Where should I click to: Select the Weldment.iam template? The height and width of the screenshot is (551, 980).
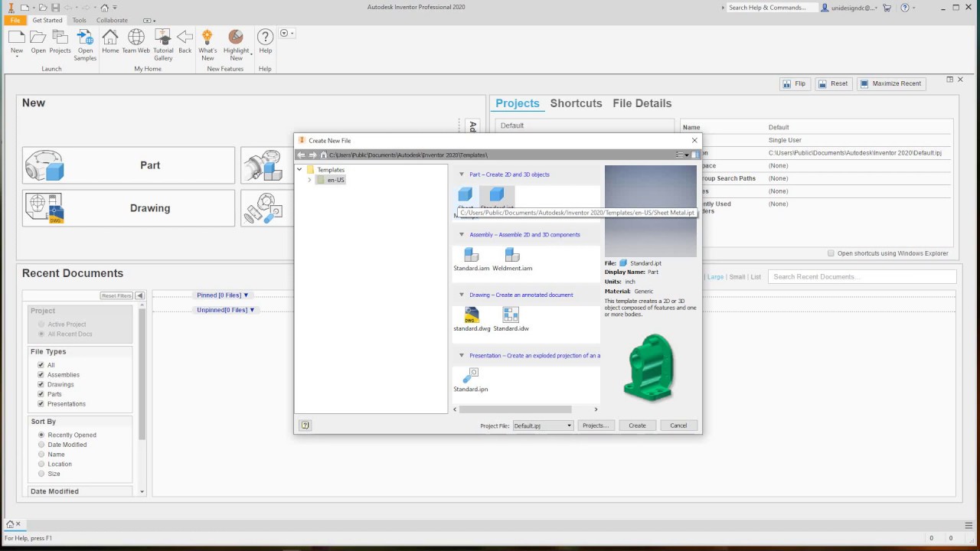(x=512, y=259)
